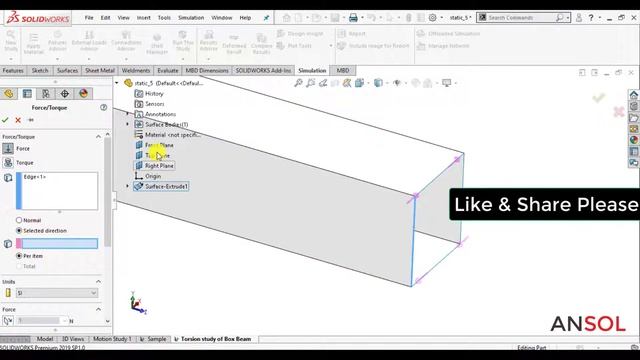Click the Zoom to Area icon
This screenshot has width=640, height=360.
coord(311,83)
